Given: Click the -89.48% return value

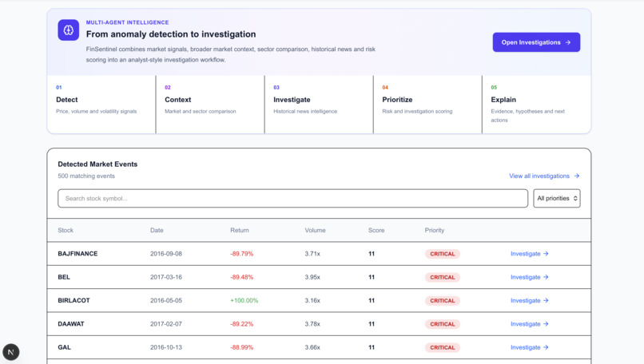Looking at the screenshot, I should [x=241, y=277].
